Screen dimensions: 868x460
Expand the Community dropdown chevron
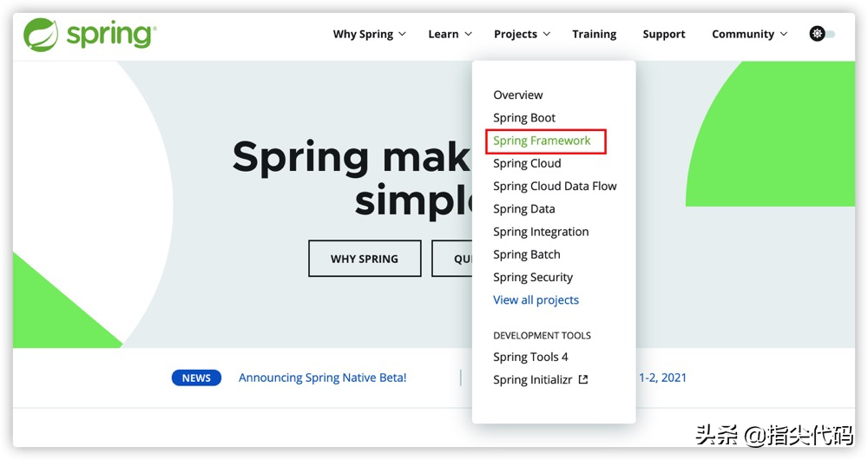pos(784,34)
